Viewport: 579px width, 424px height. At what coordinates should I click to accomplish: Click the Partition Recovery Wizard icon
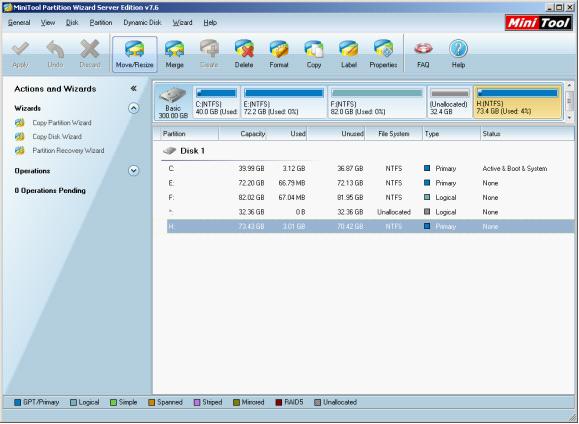[x=20, y=150]
